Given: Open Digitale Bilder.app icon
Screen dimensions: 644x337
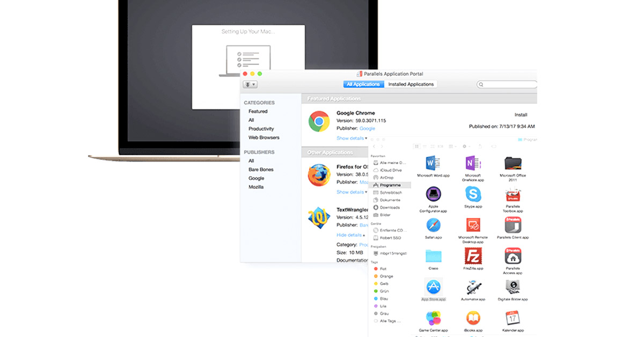Looking at the screenshot, I should [x=514, y=287].
